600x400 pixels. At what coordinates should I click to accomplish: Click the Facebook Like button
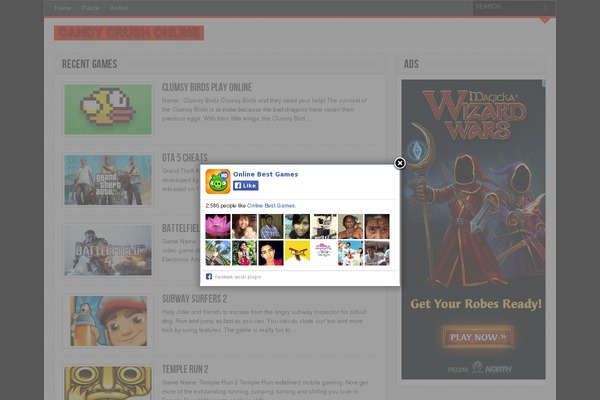(246, 186)
